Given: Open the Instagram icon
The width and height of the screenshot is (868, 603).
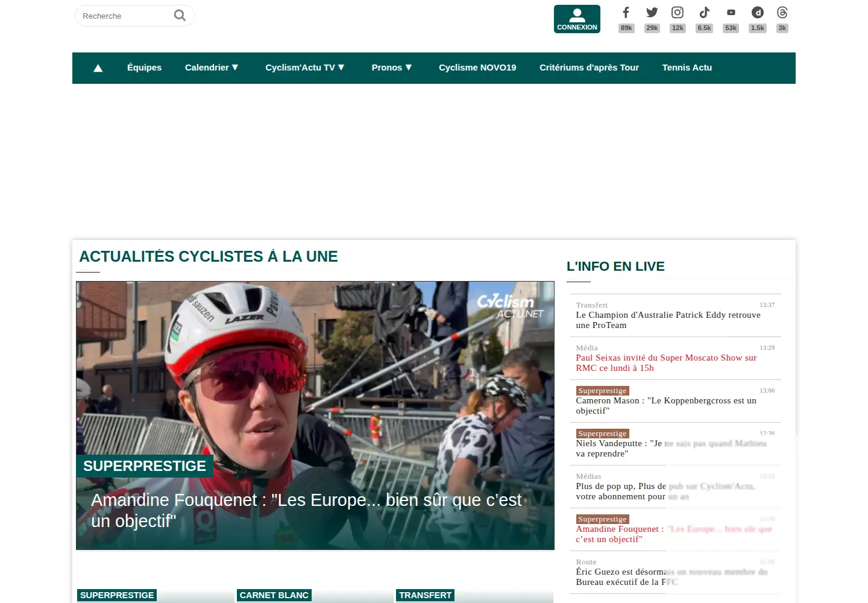Looking at the screenshot, I should coord(678,13).
